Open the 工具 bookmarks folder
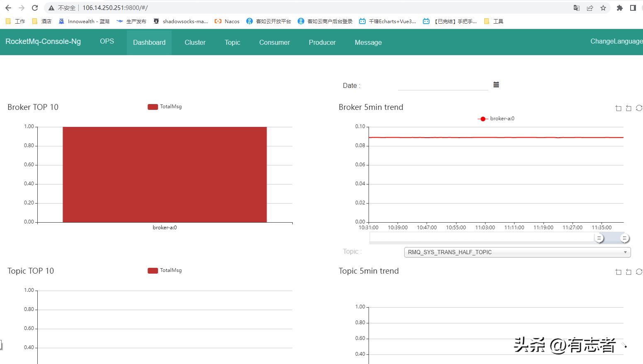This screenshot has height=364, width=643. pyautogui.click(x=494, y=21)
